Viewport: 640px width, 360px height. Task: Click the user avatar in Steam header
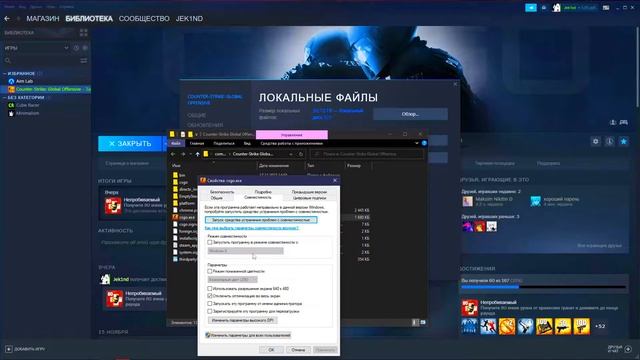[556, 7]
